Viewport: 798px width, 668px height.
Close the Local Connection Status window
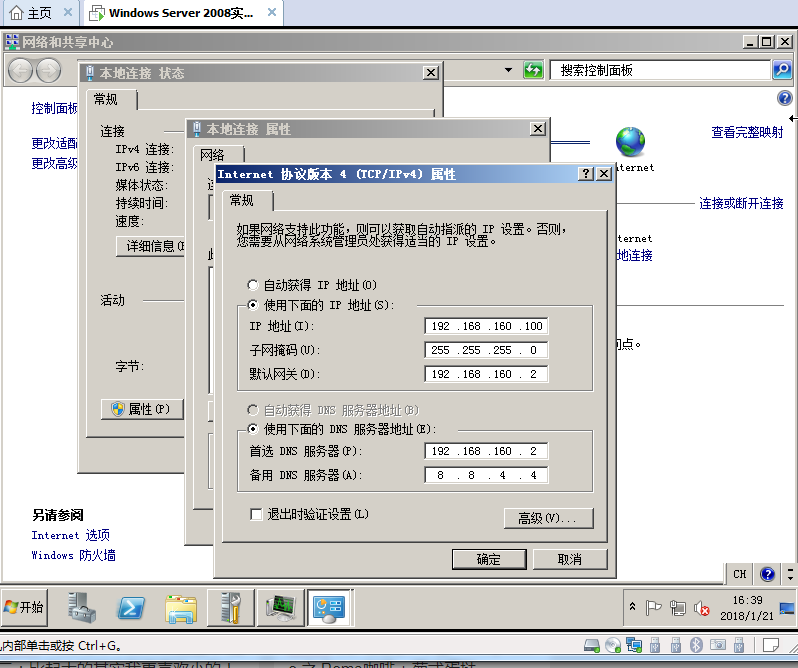tap(431, 73)
